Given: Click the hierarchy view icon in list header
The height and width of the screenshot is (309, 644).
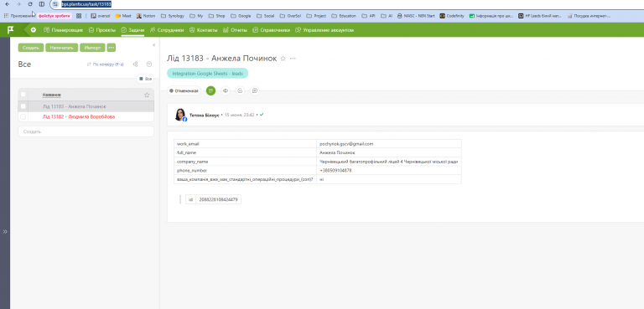Looking at the screenshot, I should click(x=135, y=64).
